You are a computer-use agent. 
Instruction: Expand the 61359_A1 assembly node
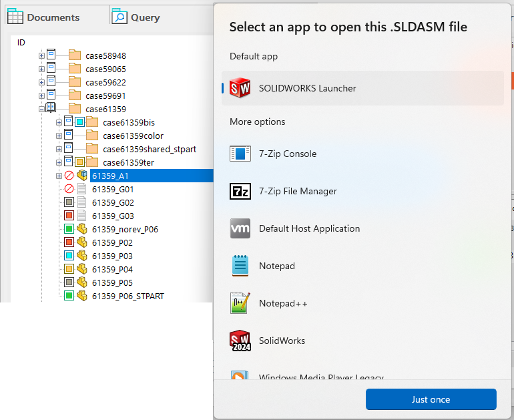coord(59,176)
